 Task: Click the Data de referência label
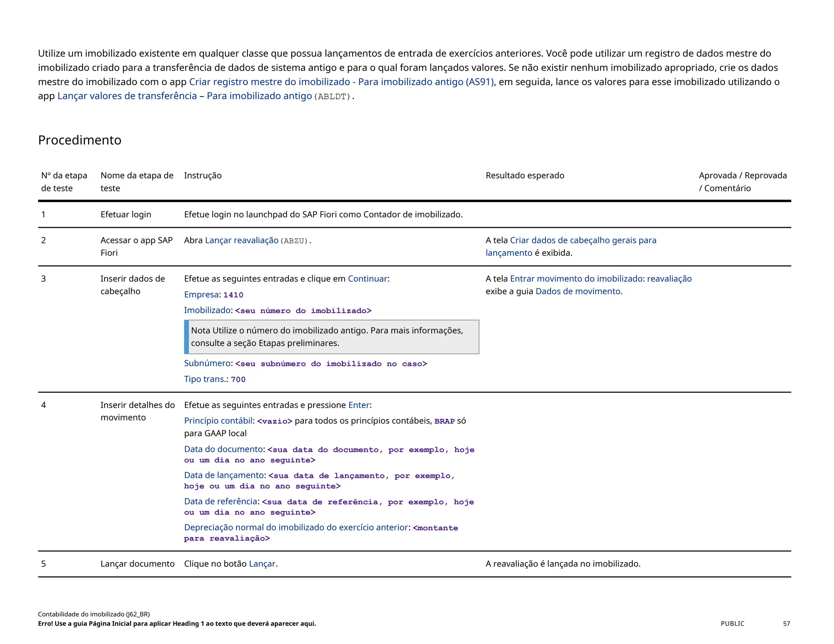click(221, 502)
